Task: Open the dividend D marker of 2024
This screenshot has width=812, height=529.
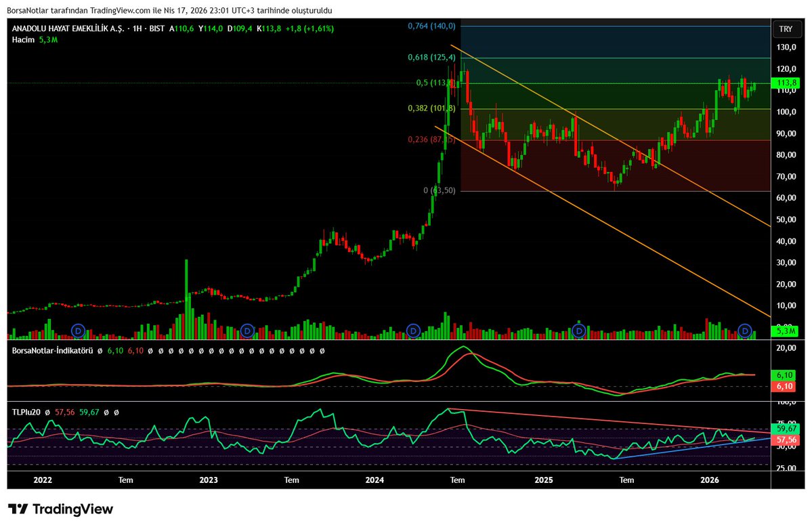Action: click(413, 330)
